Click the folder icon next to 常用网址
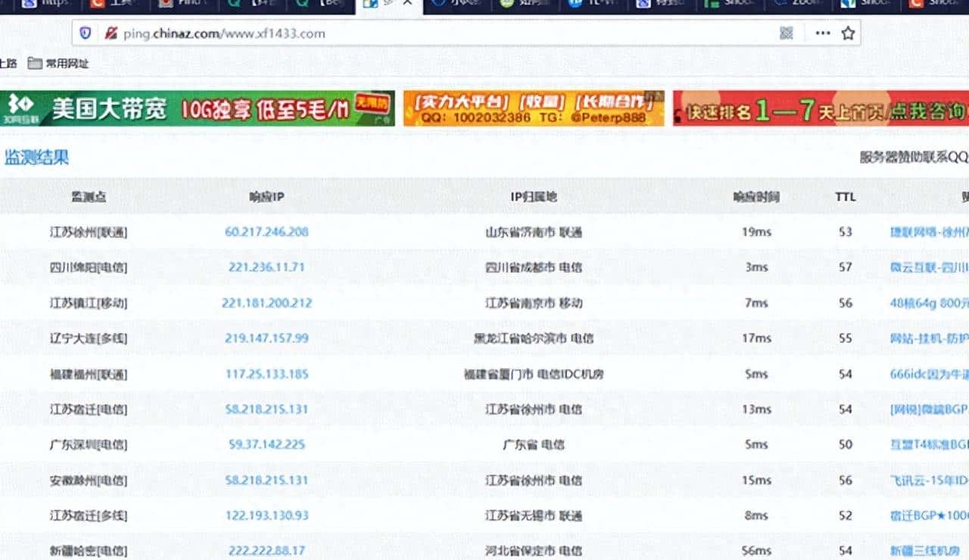969x560 pixels. coord(33,64)
